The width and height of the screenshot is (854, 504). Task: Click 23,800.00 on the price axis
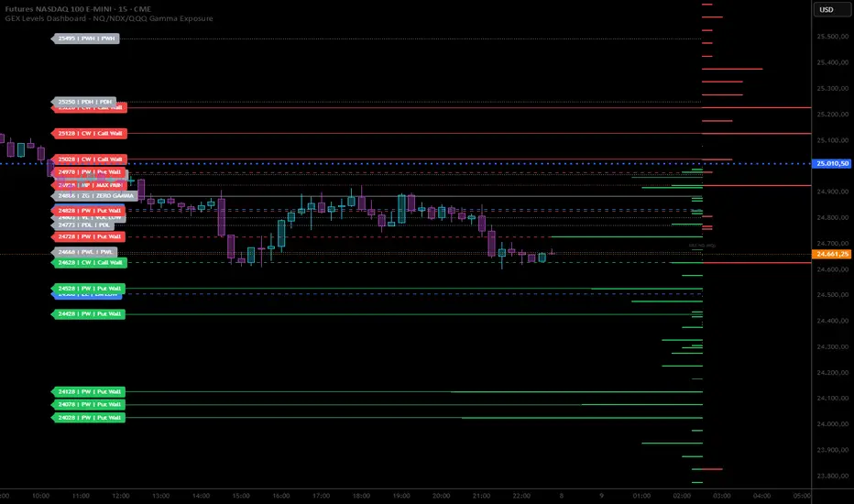(x=832, y=476)
